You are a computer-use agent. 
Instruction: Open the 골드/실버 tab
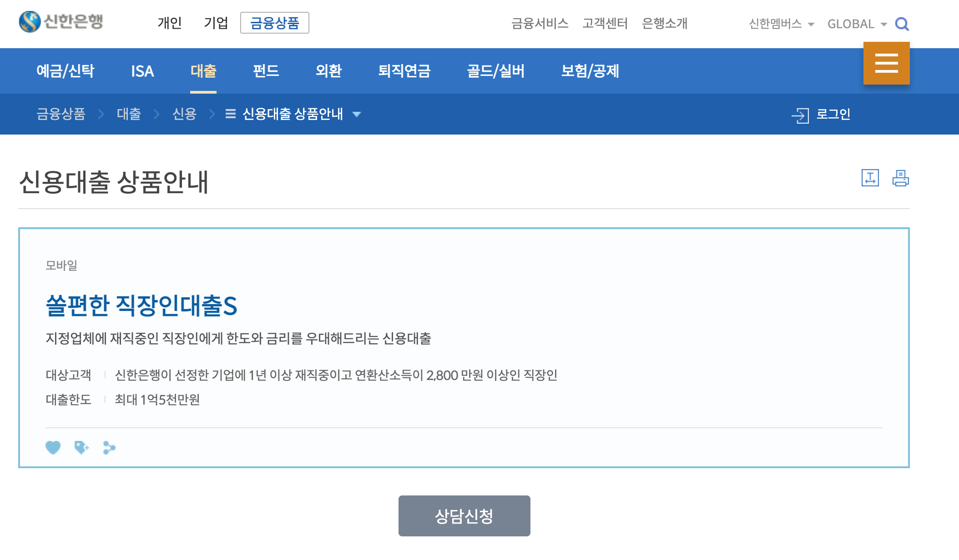click(x=496, y=71)
